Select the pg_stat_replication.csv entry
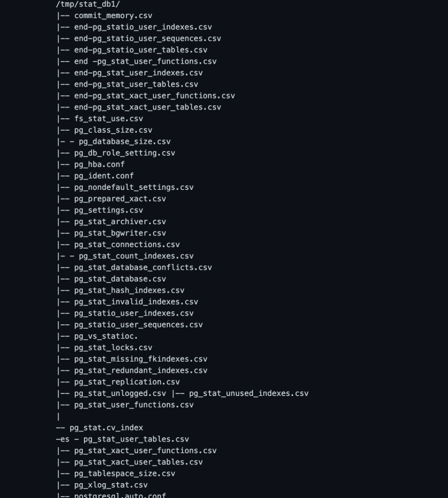Image resolution: width=448 pixels, height=498 pixels. coord(127,382)
